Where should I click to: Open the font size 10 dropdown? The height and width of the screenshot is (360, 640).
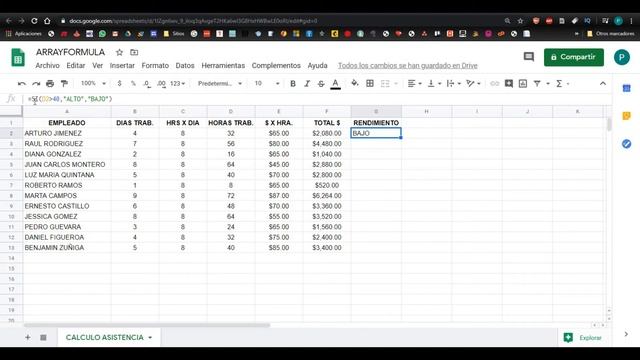click(267, 83)
